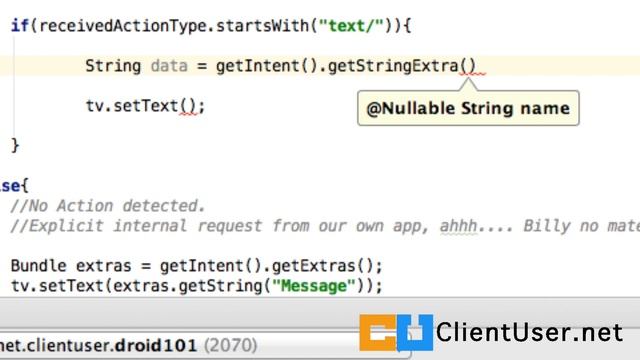Click the @Nullable String name tooltip
The width and height of the screenshot is (640, 360).
pos(468,108)
